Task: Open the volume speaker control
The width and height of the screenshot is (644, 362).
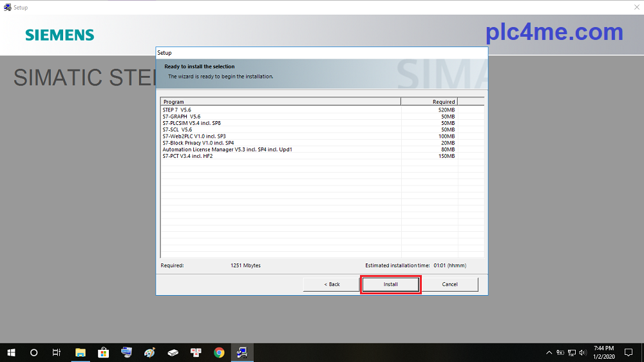Action: (582, 352)
